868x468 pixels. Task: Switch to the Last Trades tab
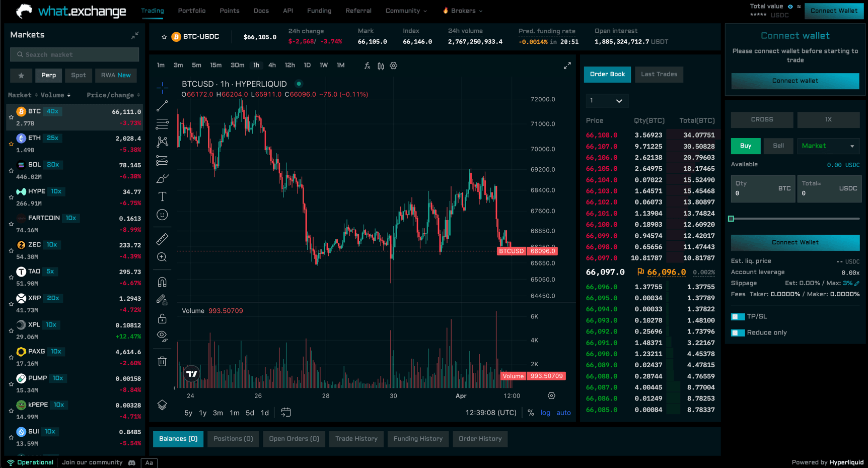pos(659,74)
